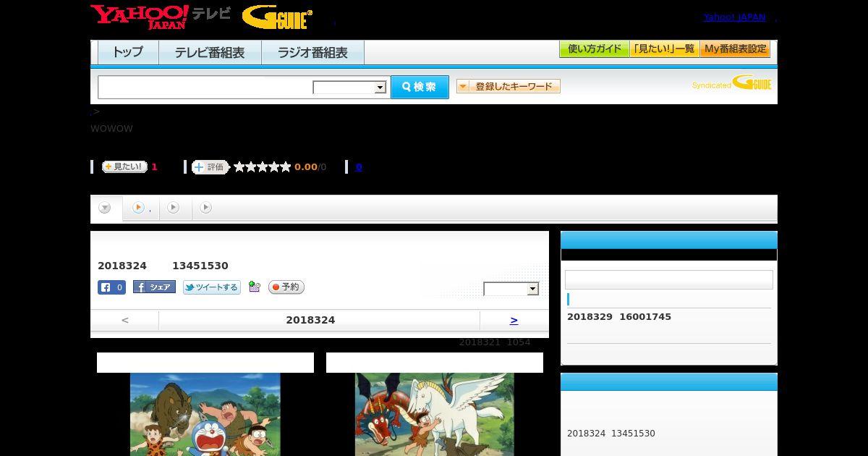Rate with the third star
This screenshot has width=868, height=456.
point(263,167)
